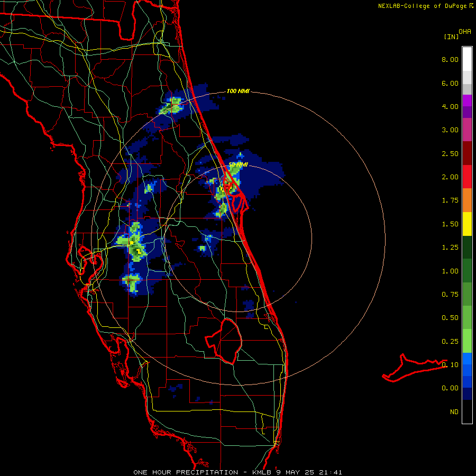The image size is (476, 476).
Task: Click the ND legend label
Action: pos(454,412)
